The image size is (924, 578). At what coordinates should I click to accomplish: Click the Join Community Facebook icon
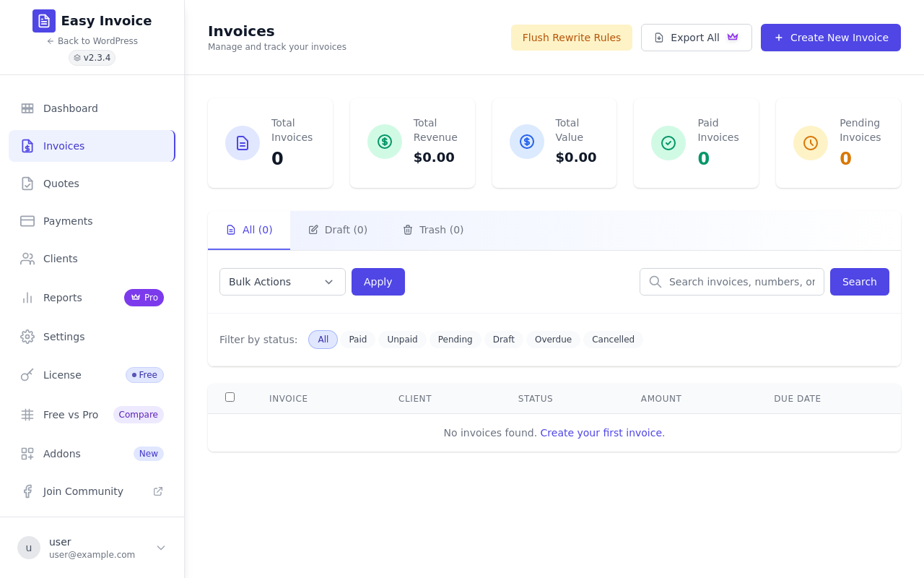27,491
